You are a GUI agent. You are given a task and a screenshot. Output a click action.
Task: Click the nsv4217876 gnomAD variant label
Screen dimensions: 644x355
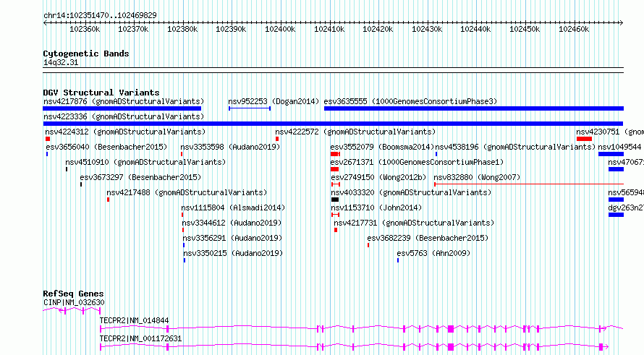[124, 101]
